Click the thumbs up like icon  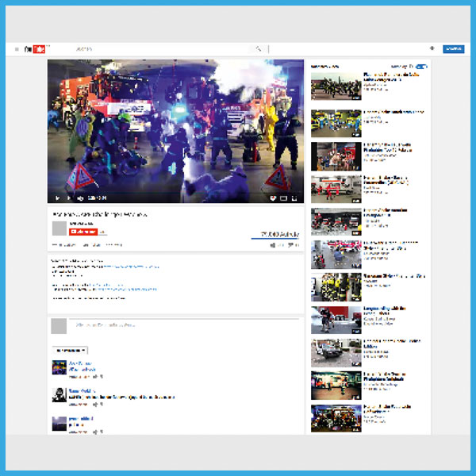274,245
